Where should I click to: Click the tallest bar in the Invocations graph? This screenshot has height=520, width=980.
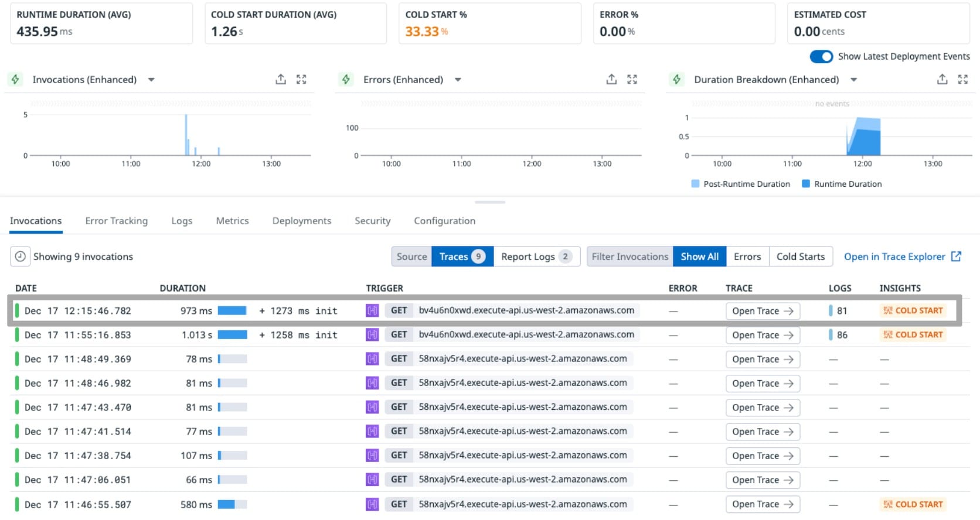[x=186, y=135]
